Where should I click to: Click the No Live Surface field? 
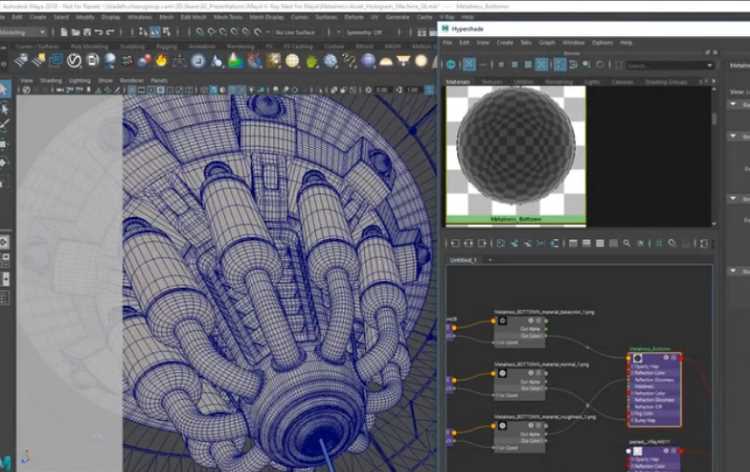(295, 33)
